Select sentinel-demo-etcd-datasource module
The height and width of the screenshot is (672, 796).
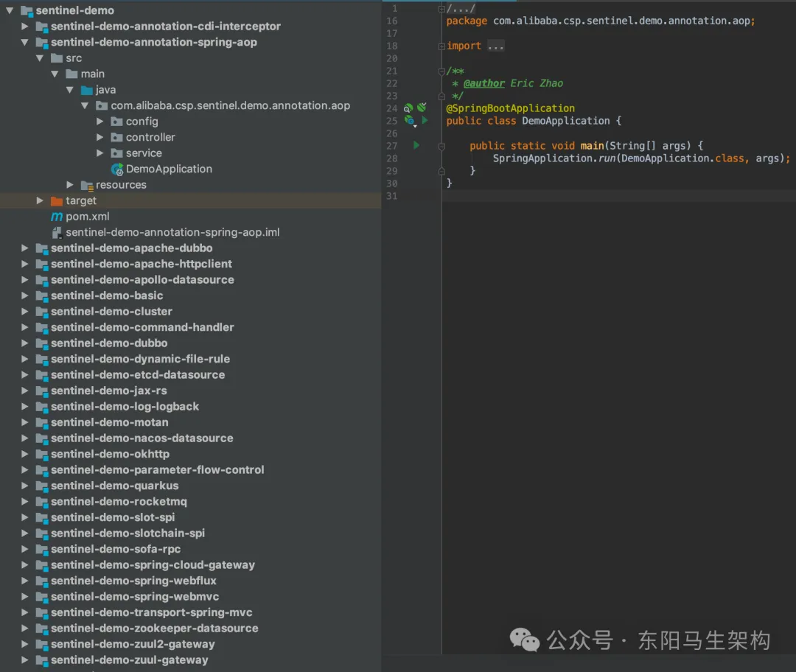[x=138, y=375]
